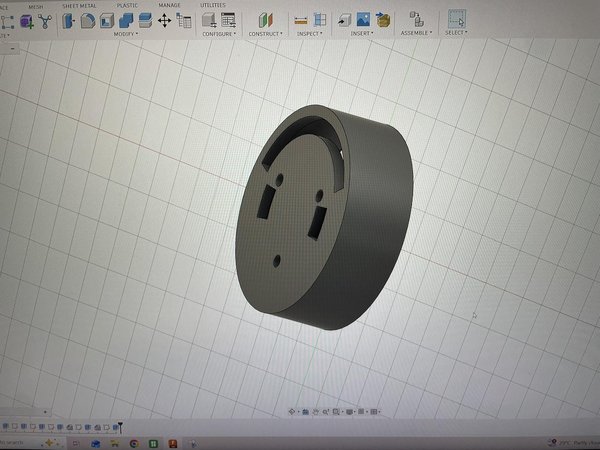The width and height of the screenshot is (600, 450).
Task: Select the Zoom magnifier tool
Action: click(x=325, y=412)
